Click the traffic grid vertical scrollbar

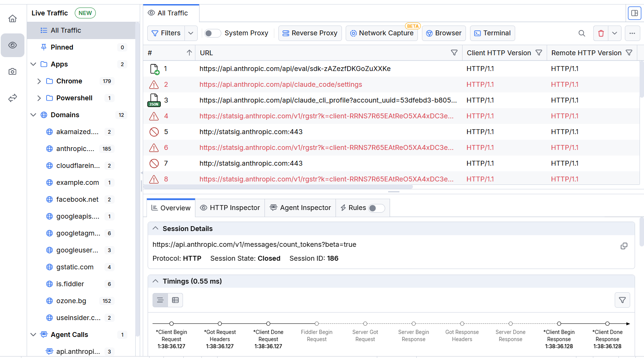coord(642,79)
